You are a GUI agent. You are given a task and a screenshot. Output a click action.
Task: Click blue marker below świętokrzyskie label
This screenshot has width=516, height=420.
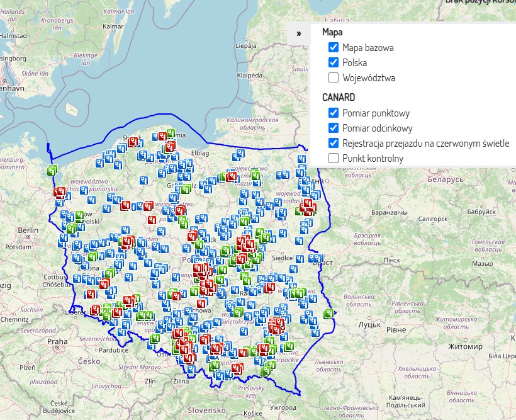pos(244,331)
